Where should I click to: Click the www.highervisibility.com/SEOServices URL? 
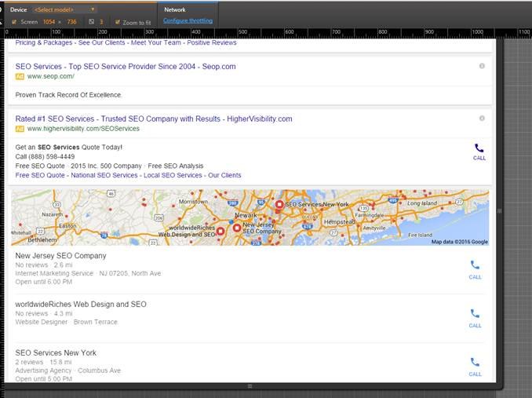(x=83, y=129)
